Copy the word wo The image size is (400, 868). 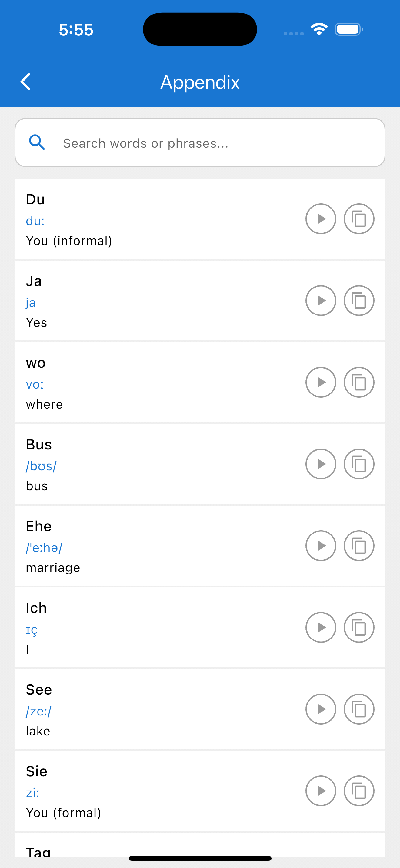click(359, 382)
